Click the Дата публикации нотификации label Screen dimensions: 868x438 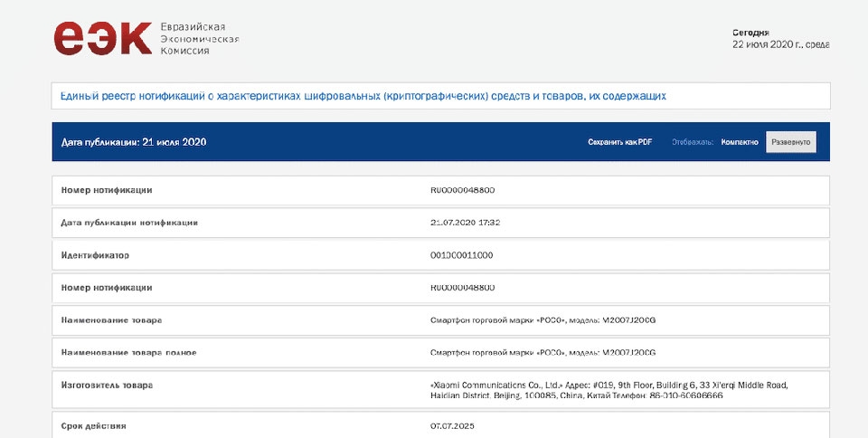pyautogui.click(x=129, y=223)
